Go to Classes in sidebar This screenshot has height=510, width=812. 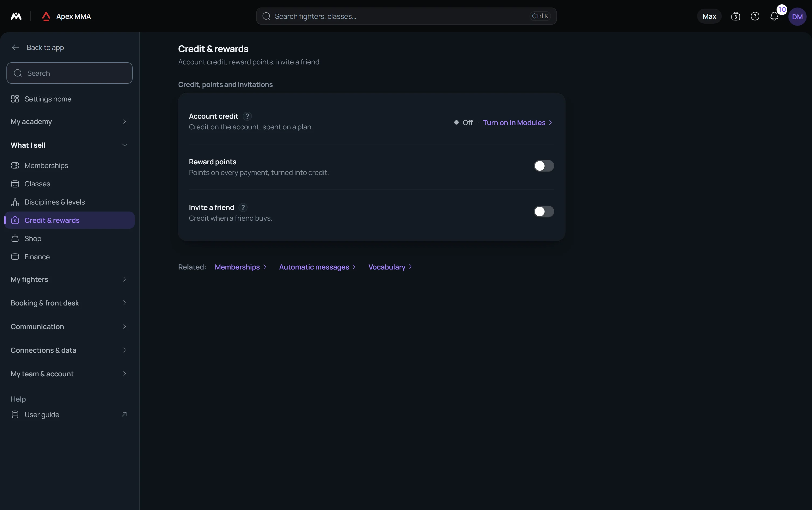pyautogui.click(x=70, y=184)
